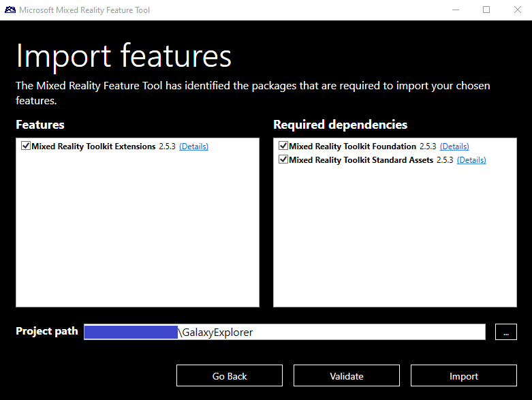Click the Import button

click(x=463, y=376)
